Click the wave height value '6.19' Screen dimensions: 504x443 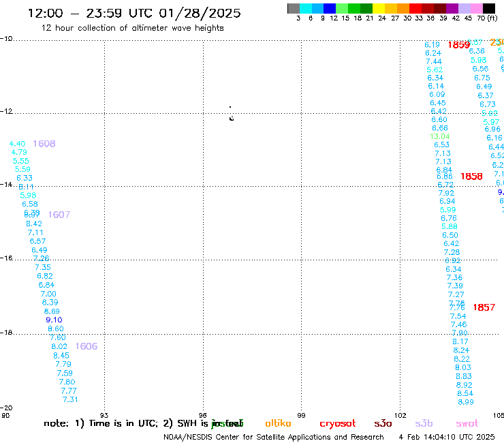tap(432, 45)
